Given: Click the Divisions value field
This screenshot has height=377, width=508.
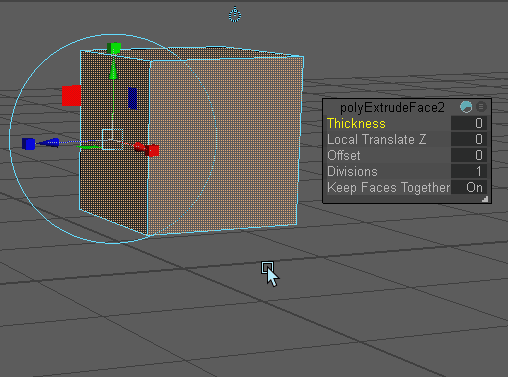Looking at the screenshot, I should [x=469, y=171].
